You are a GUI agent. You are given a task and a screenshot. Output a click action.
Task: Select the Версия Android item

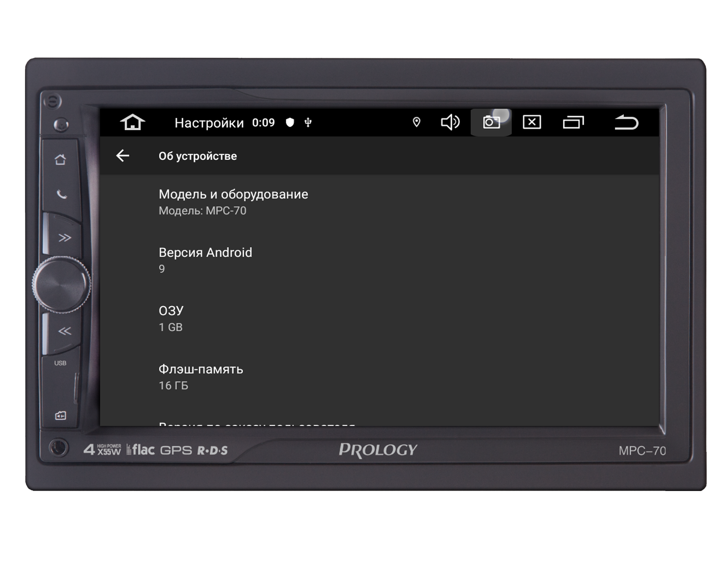pos(205,260)
